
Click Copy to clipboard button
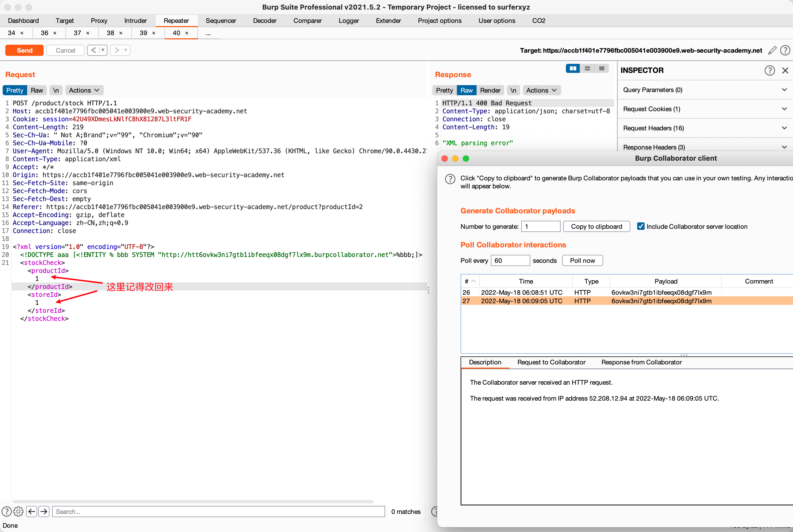click(x=596, y=226)
